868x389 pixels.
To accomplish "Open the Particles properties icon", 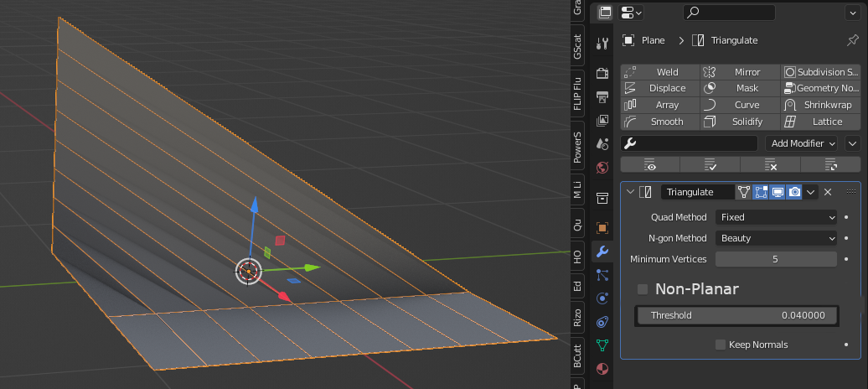I will pyautogui.click(x=602, y=275).
